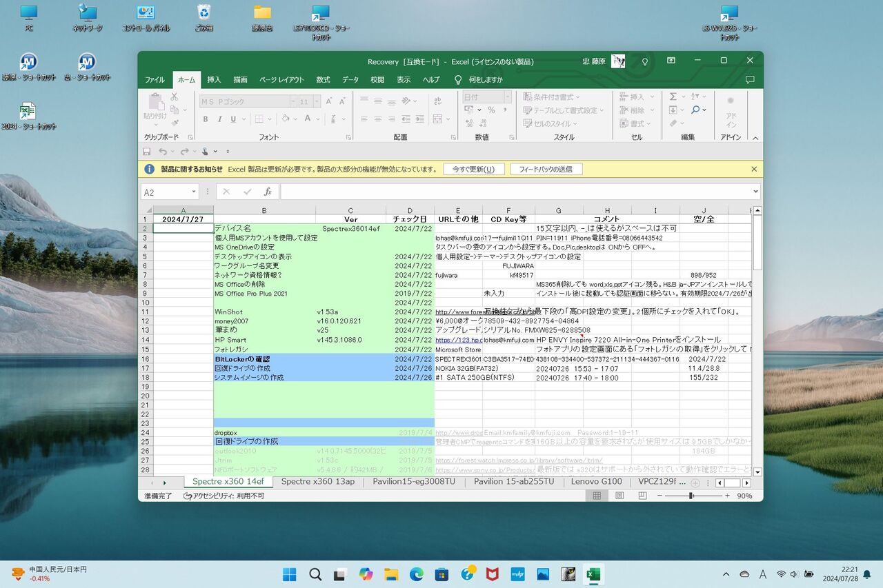Select cell containing デバイス名
This screenshot has width=883, height=588.
[265, 228]
